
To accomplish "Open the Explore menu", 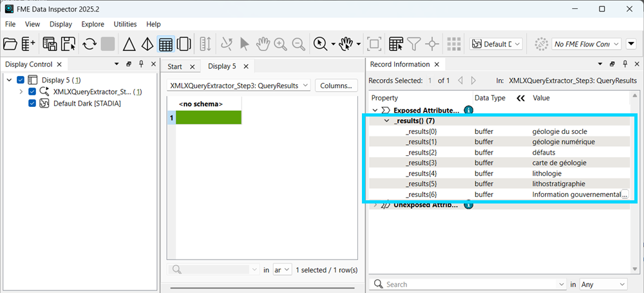I will (x=93, y=24).
